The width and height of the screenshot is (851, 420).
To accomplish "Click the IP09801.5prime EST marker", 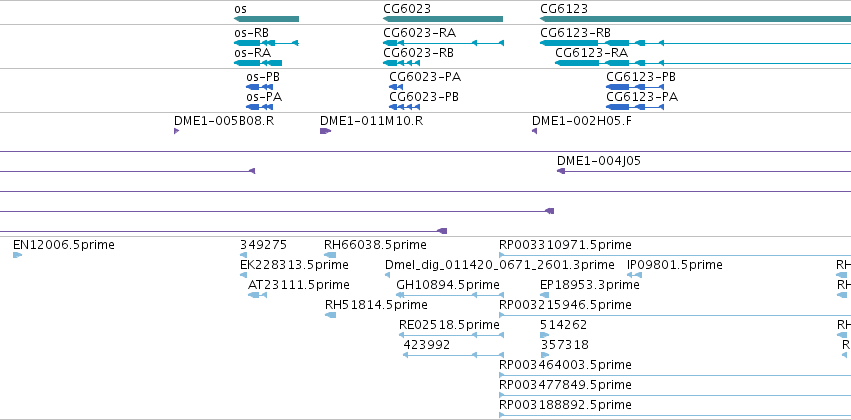I will point(634,275).
